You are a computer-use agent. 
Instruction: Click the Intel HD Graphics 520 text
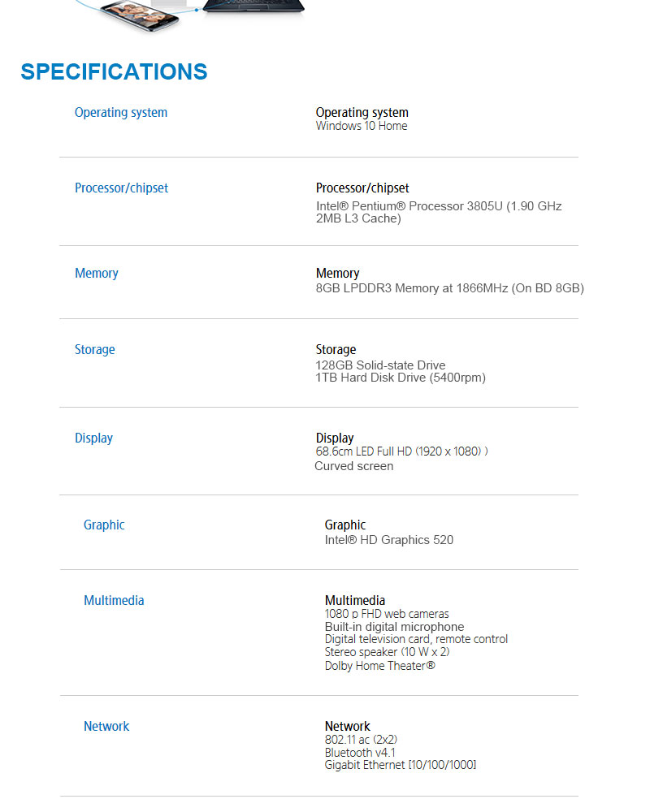[x=389, y=540]
